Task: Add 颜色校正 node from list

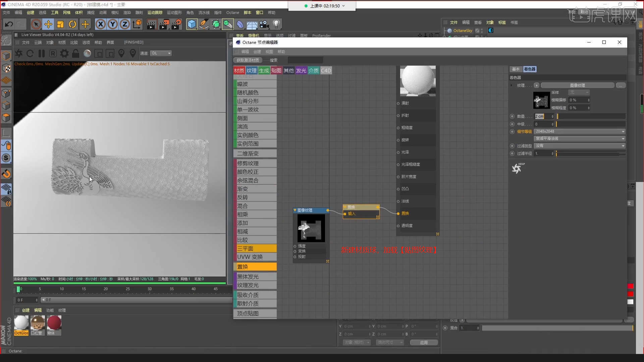Action: (x=255, y=172)
